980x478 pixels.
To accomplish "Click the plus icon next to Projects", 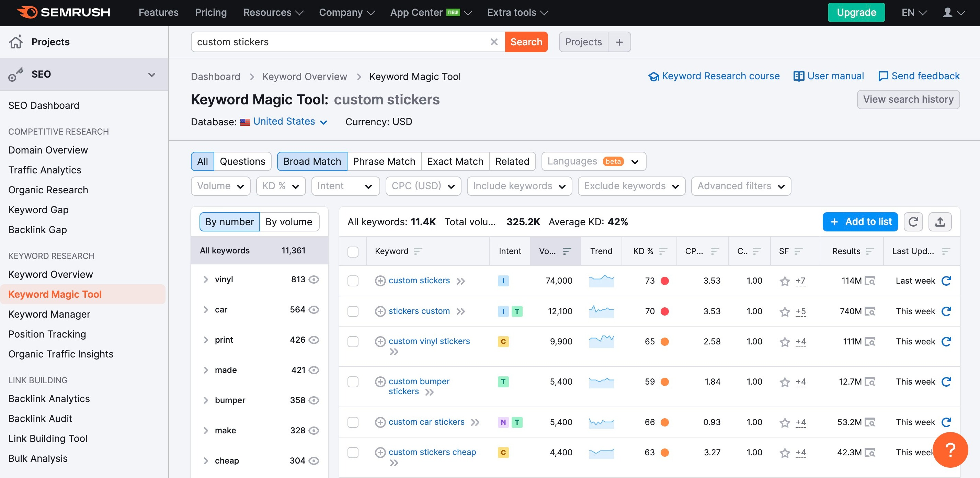I will pyautogui.click(x=619, y=42).
